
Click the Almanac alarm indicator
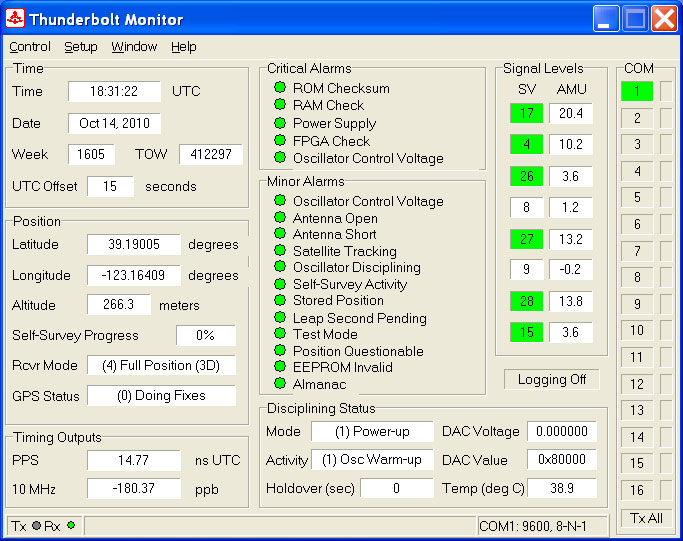280,383
